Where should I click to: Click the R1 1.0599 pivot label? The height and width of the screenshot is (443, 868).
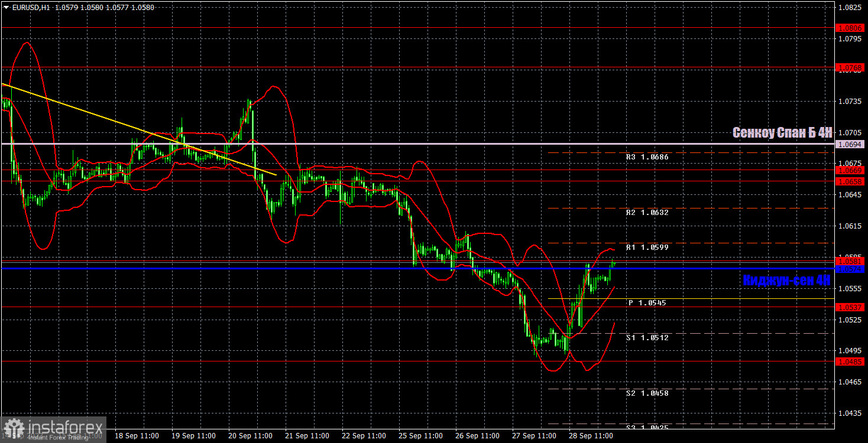click(647, 247)
